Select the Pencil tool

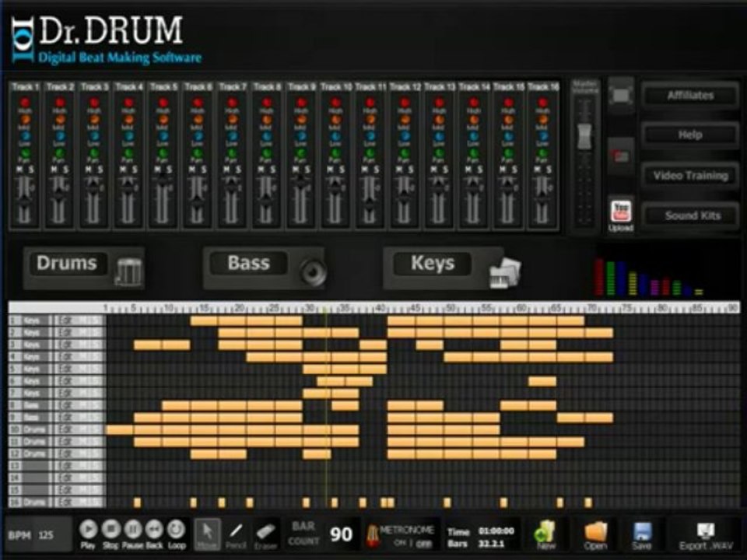[236, 534]
